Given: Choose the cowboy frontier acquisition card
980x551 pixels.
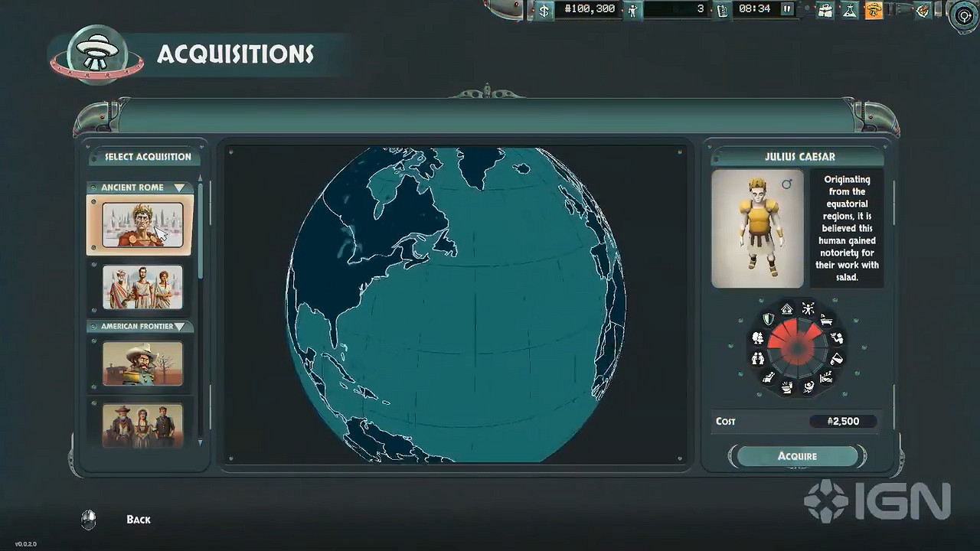Looking at the screenshot, I should 142,363.
